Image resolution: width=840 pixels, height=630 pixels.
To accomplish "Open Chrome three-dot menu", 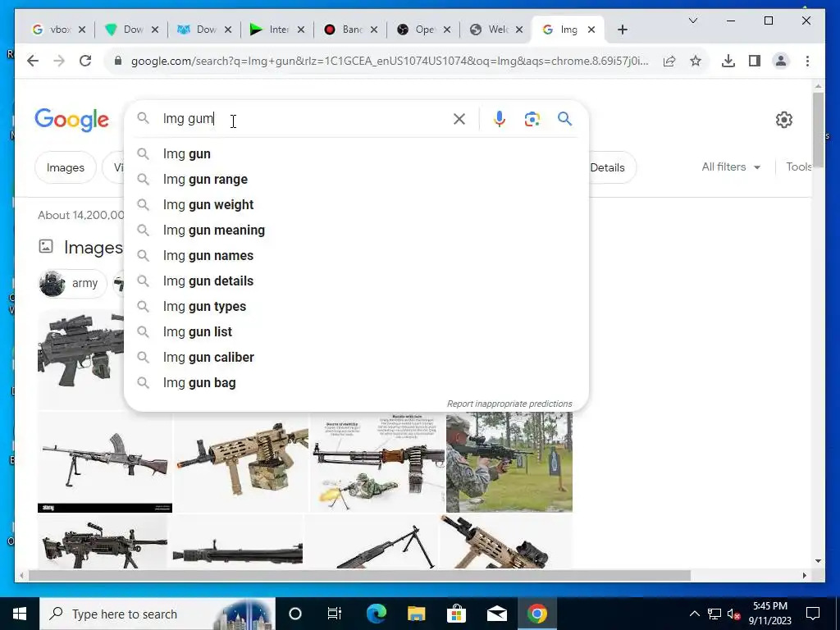I will click(807, 61).
